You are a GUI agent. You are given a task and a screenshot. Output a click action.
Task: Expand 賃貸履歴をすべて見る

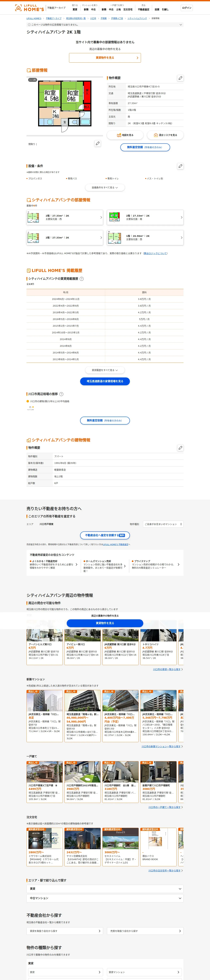tap(105, 370)
